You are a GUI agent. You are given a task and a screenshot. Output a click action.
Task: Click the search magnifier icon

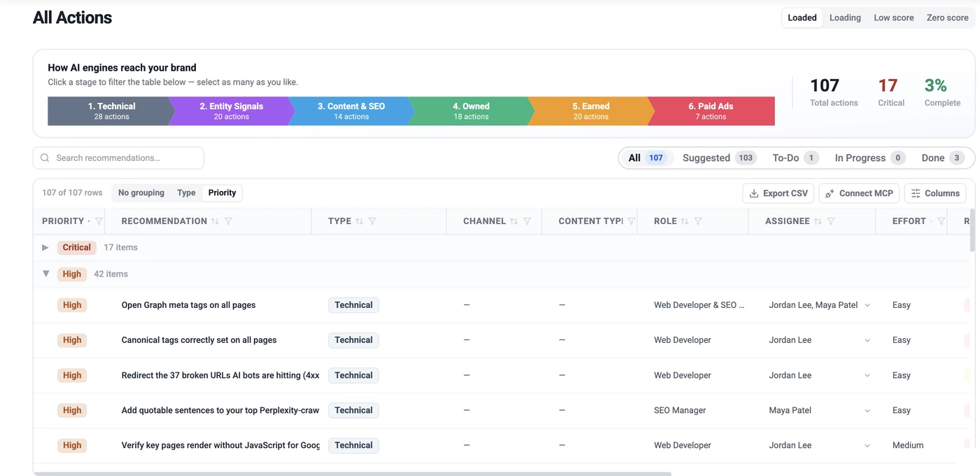[45, 158]
